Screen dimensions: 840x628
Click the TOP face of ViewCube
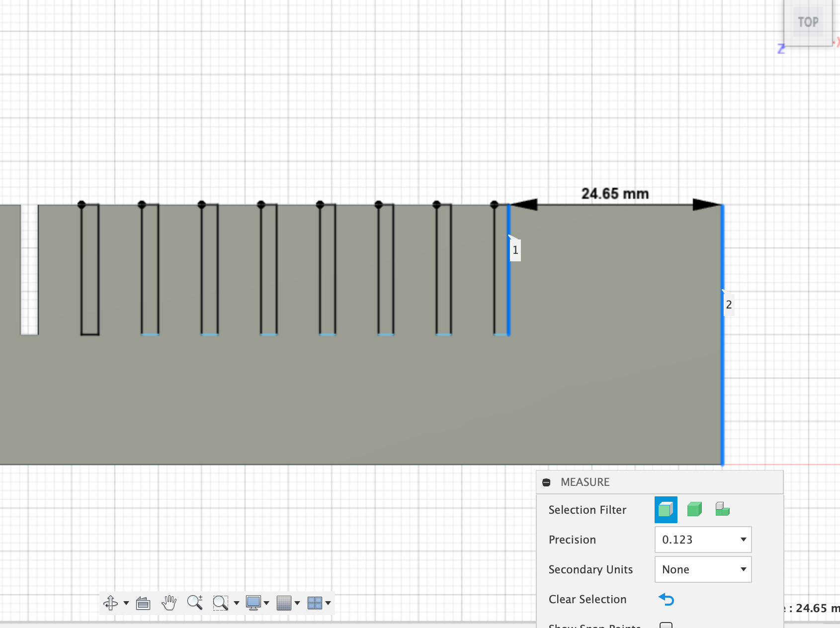point(808,22)
